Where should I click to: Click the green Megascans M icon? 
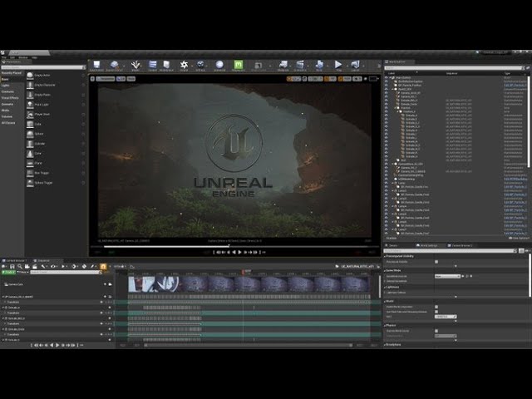click(239, 64)
